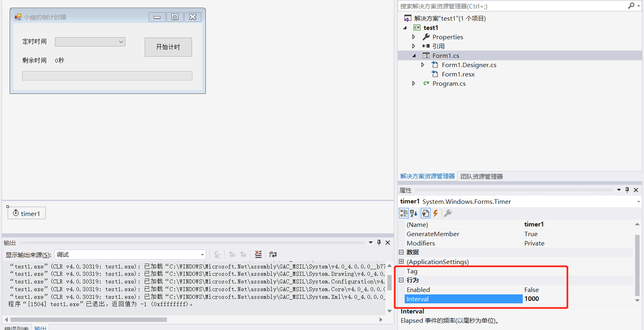Click the progress bar on the form
The image size is (644, 330).
[x=107, y=76]
